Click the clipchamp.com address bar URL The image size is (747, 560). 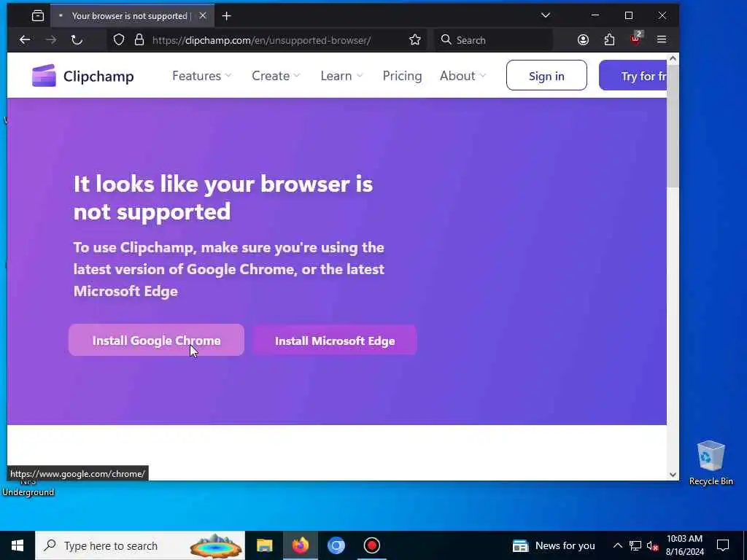click(261, 40)
